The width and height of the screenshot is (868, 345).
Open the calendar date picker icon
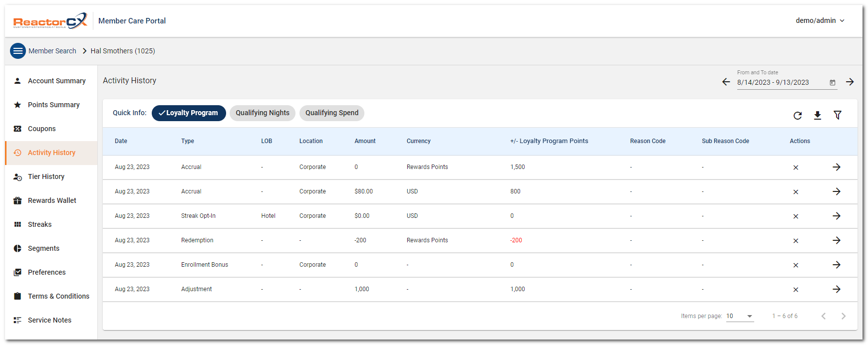tap(832, 83)
